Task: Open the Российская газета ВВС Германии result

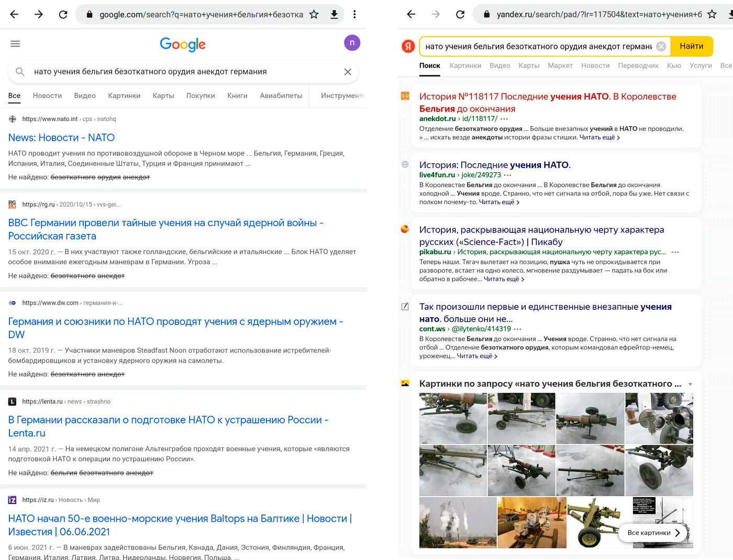Action: coord(165,229)
